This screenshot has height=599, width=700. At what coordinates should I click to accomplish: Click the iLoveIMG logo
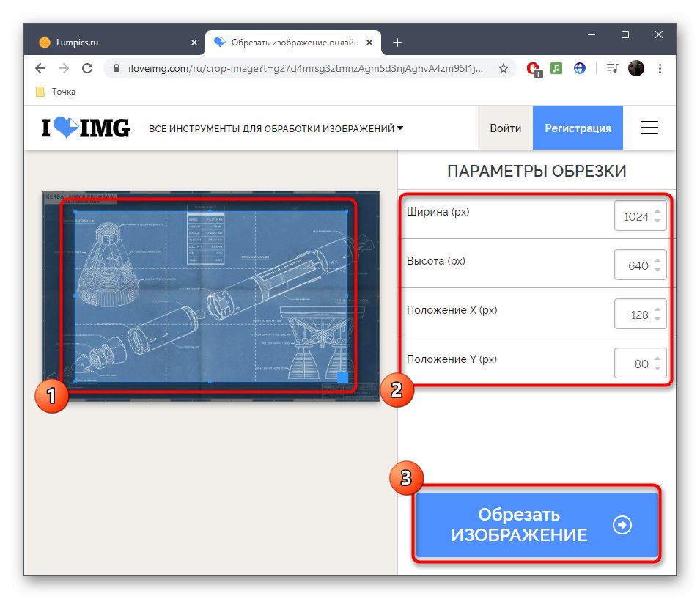[85, 128]
